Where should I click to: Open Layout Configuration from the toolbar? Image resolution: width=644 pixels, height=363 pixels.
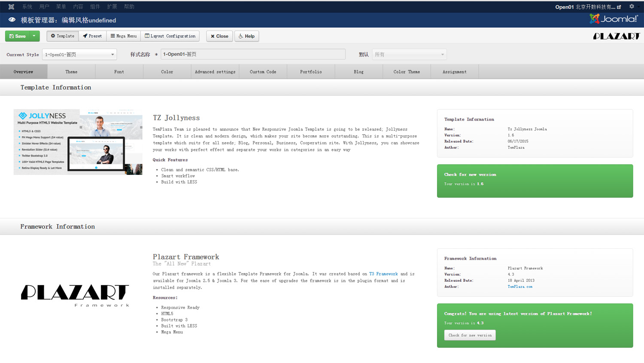click(x=147, y=36)
